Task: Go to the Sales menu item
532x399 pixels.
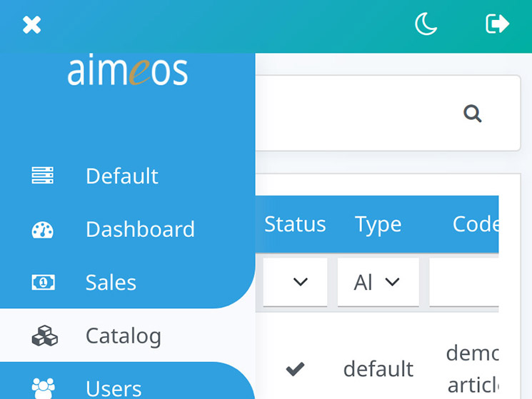Action: (111, 283)
